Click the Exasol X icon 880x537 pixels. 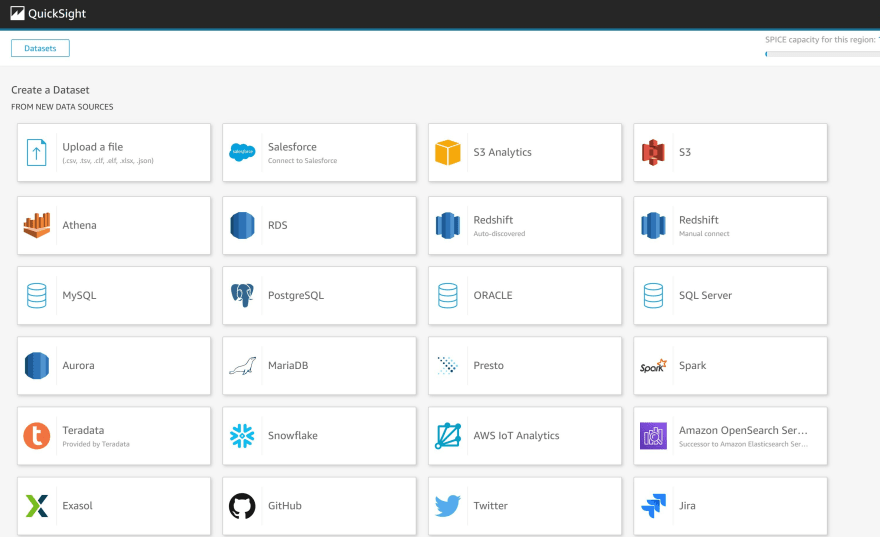[x=36, y=506]
